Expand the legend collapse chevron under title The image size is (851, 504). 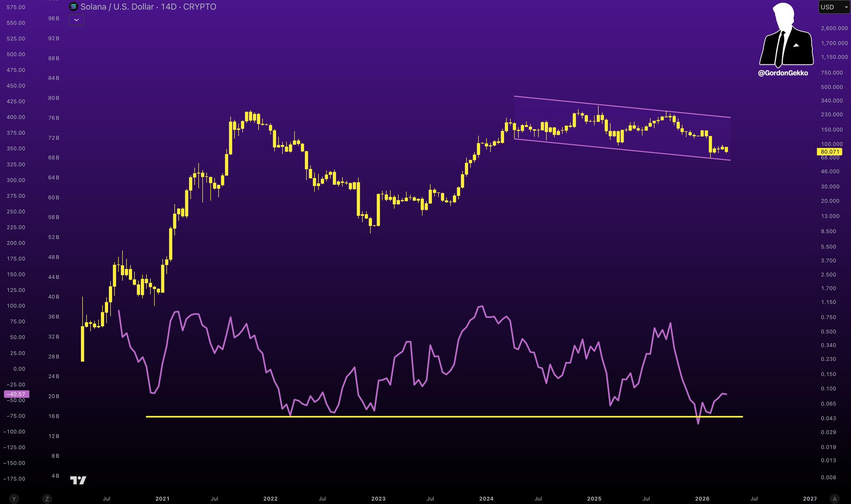click(x=76, y=20)
